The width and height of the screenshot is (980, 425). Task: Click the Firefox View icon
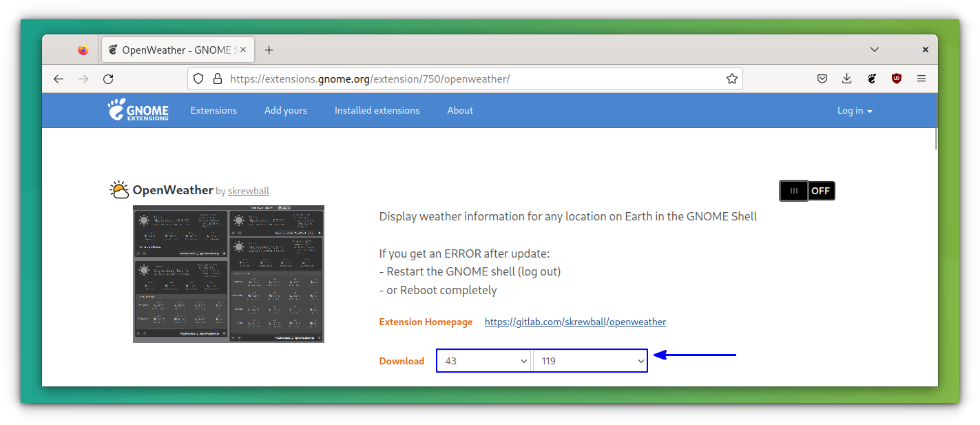click(83, 50)
